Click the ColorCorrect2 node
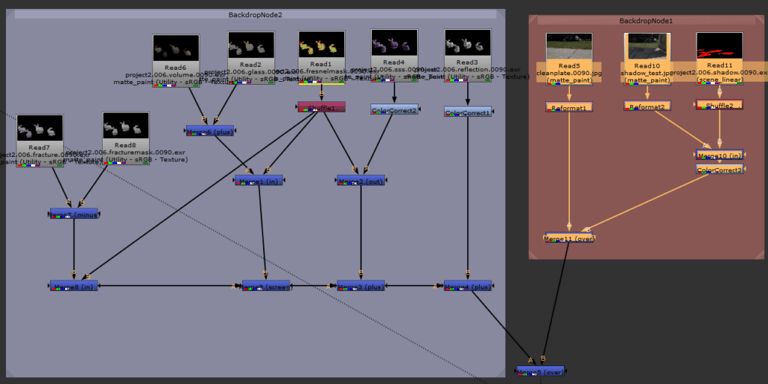Image resolution: width=768 pixels, height=384 pixels. click(394, 109)
